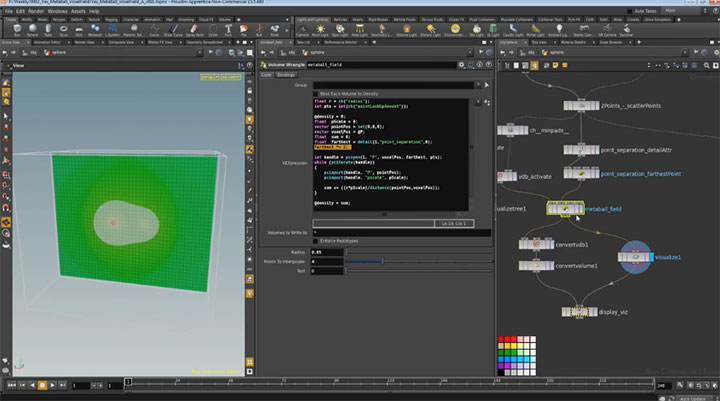This screenshot has height=401, width=720.
Task: Select the Metaball shelf tool
Action: pyautogui.click(x=95, y=30)
